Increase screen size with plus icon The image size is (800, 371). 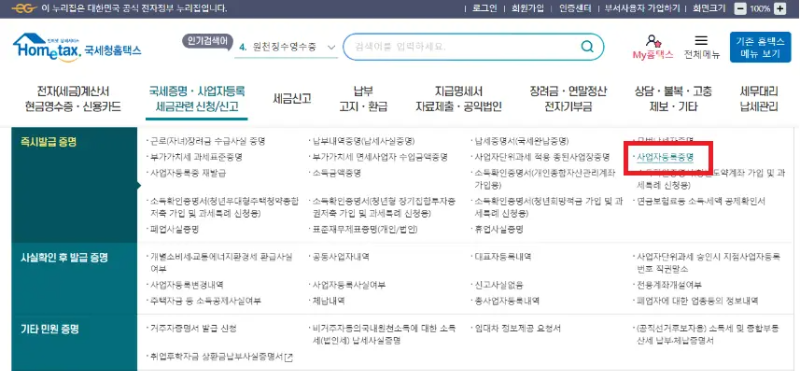coord(780,9)
